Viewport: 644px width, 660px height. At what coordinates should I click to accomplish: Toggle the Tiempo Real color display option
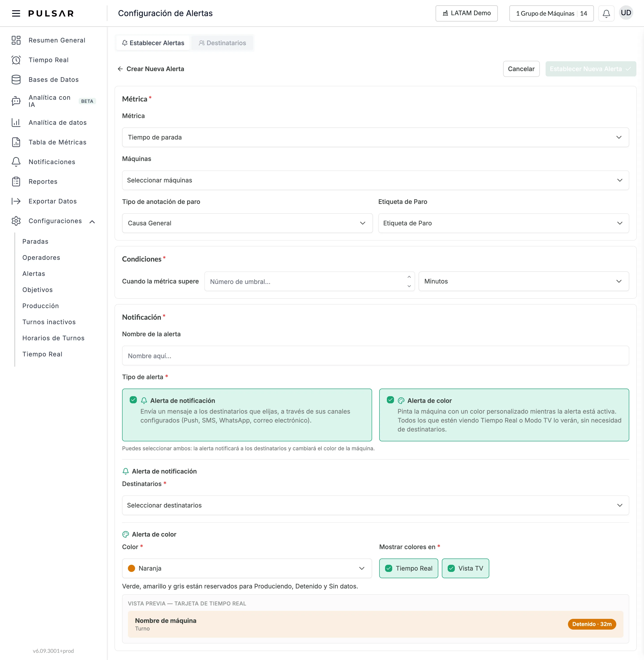pyautogui.click(x=409, y=568)
